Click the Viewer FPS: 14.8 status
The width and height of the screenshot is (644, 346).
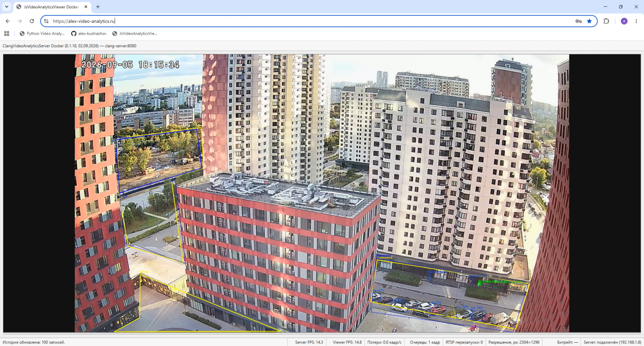[x=347, y=342]
